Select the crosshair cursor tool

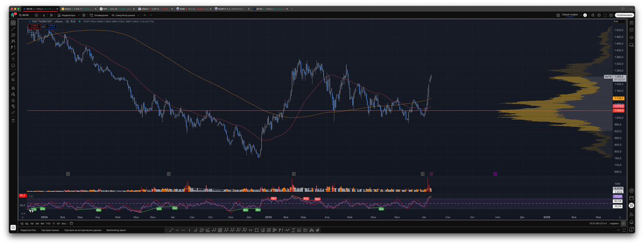(13, 23)
